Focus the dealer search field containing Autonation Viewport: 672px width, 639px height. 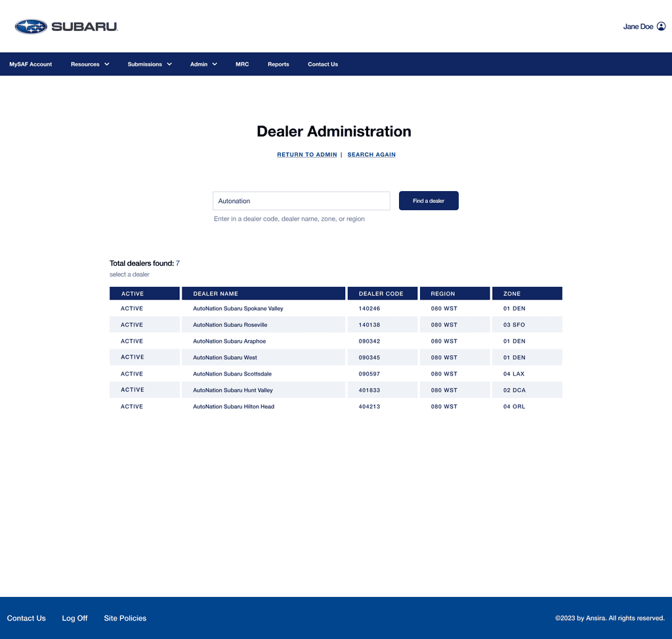coord(301,201)
